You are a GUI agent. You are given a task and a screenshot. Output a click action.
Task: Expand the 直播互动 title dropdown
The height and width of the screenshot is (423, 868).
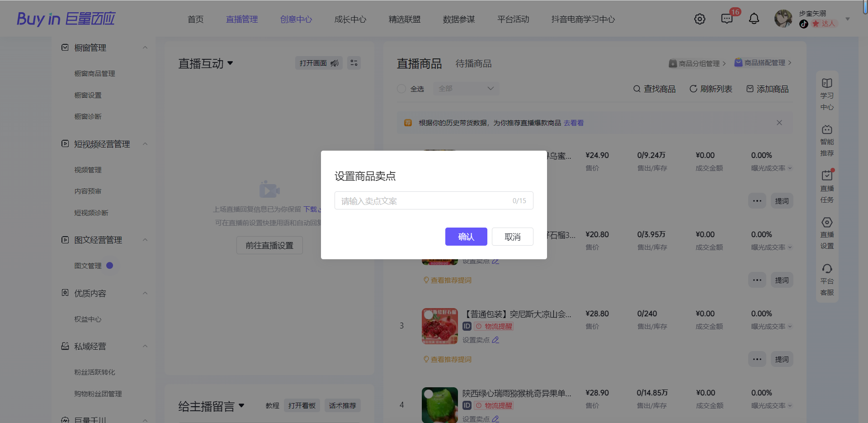pyautogui.click(x=230, y=63)
